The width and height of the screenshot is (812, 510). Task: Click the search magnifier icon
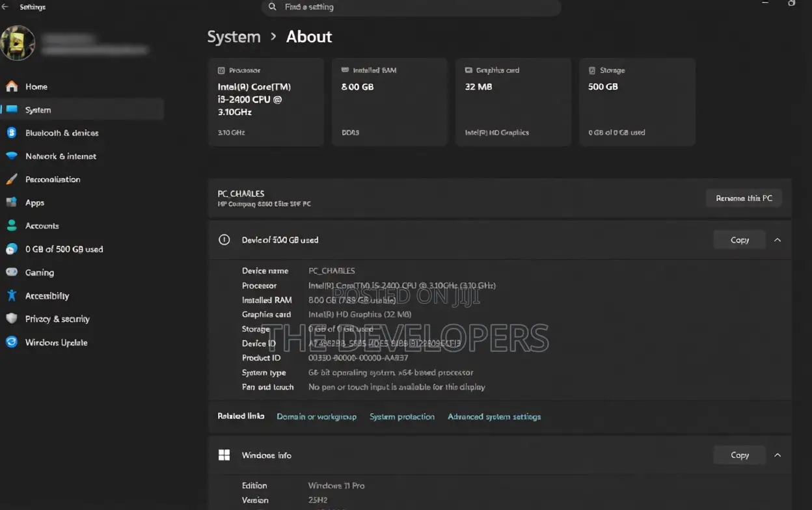point(273,7)
